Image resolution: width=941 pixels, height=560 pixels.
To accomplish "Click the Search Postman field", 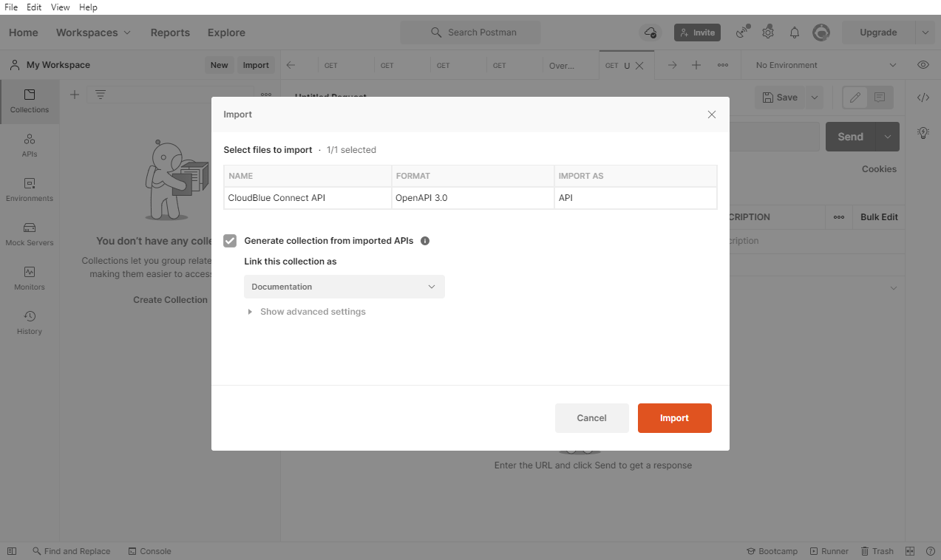I will pos(471,33).
